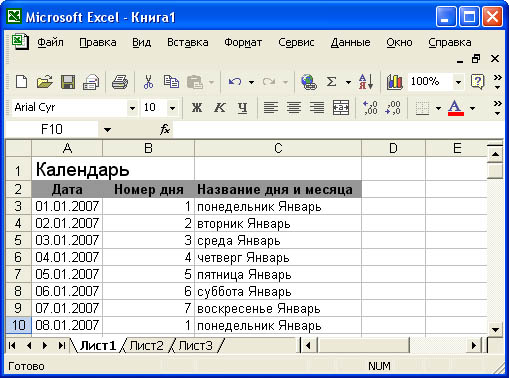Open the Вставка menu

pyautogui.click(x=188, y=42)
